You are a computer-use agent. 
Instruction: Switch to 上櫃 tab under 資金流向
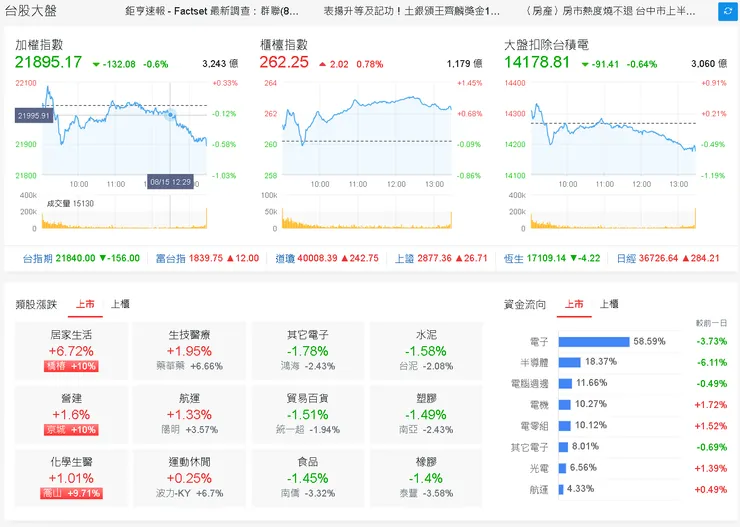click(609, 304)
